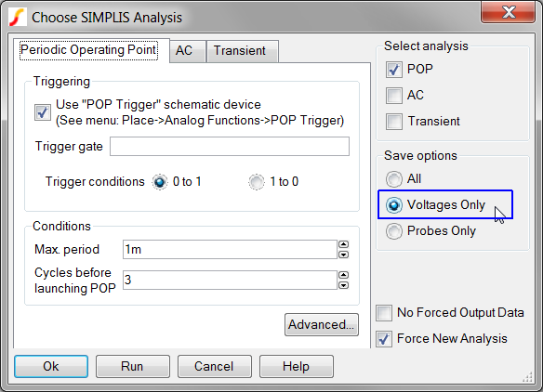Click the Run button

coord(133,366)
